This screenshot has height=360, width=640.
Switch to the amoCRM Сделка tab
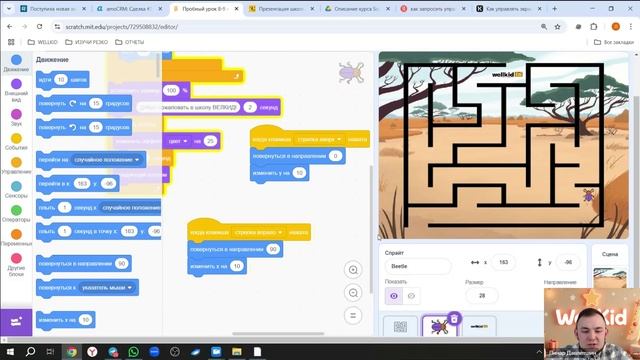pos(129,9)
